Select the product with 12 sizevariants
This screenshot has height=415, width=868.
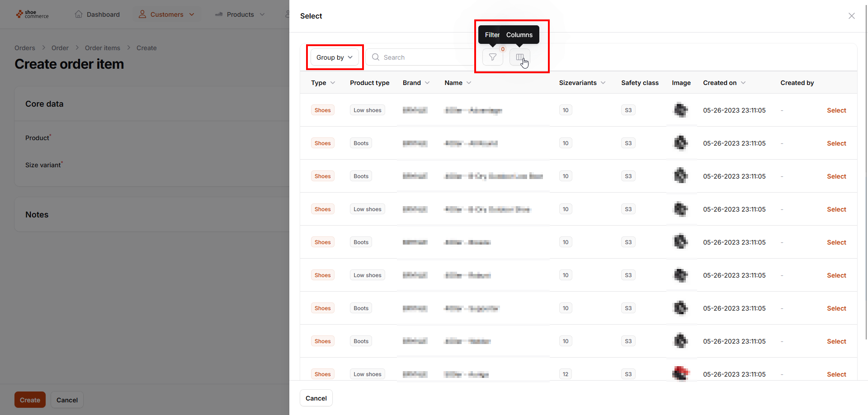click(836, 374)
